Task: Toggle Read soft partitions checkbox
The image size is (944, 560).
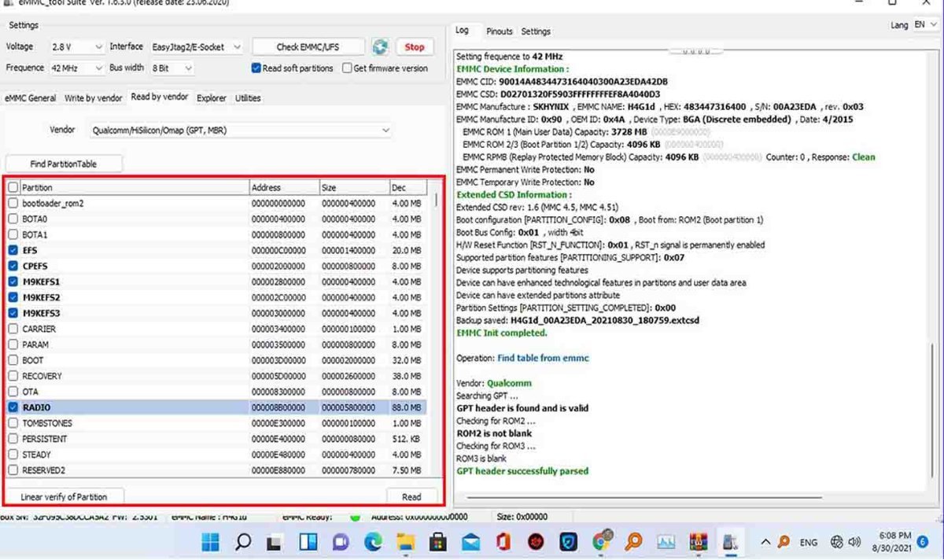Action: pos(256,68)
